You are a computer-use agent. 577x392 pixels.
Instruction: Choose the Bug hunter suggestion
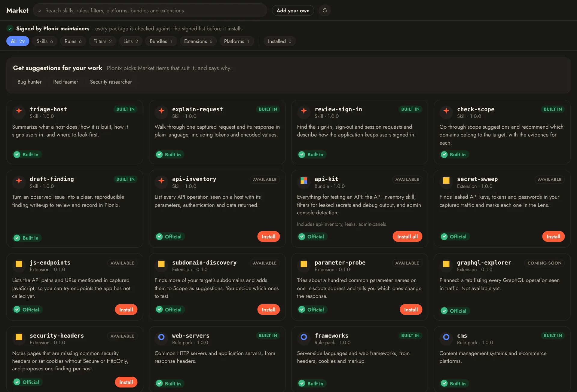pyautogui.click(x=29, y=82)
